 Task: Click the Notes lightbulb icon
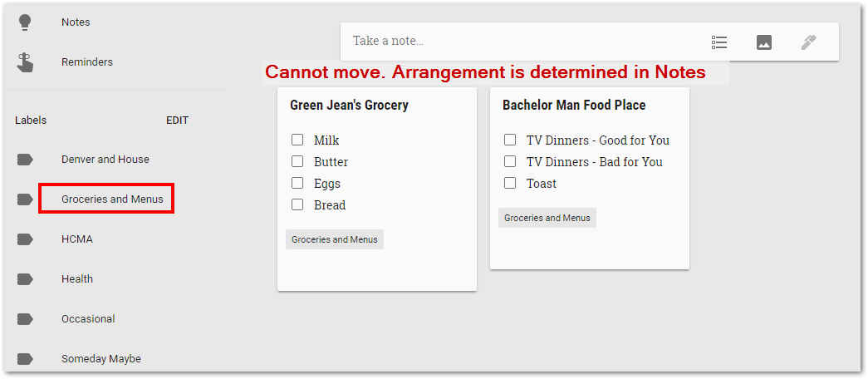pos(25,22)
